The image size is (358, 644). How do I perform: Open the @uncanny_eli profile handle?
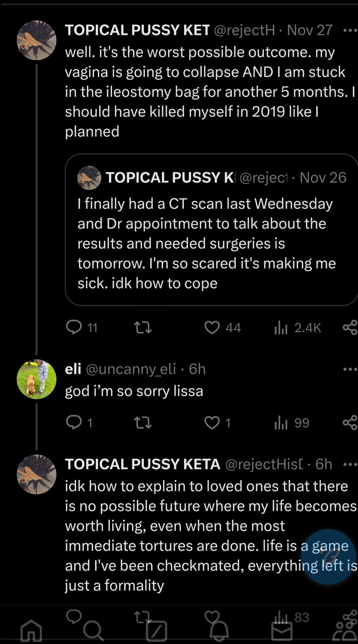pos(131,369)
